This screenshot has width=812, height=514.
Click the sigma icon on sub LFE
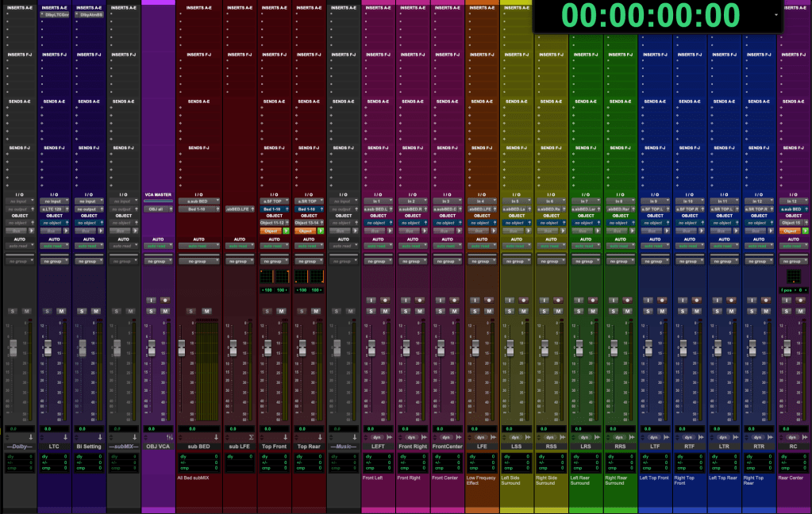click(x=250, y=437)
